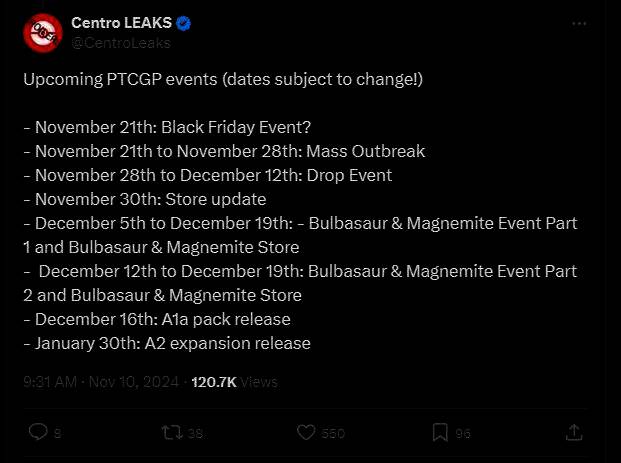Click the repost arrows icon
Screen dimensions: 621x463
click(x=172, y=432)
